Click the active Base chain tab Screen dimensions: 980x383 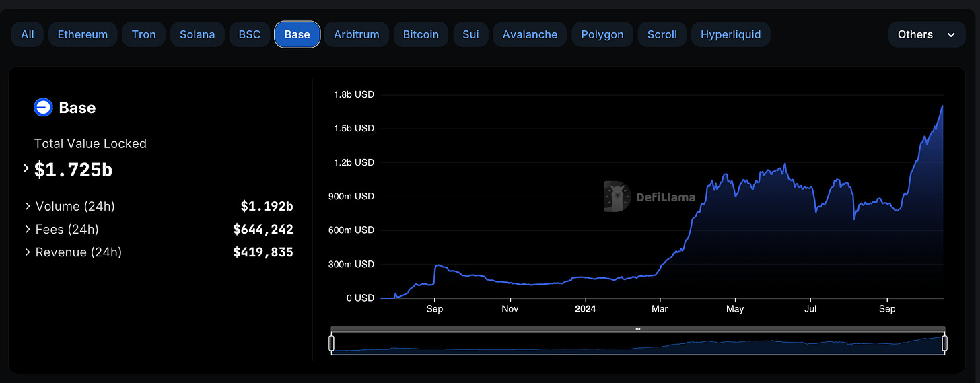coord(297,34)
